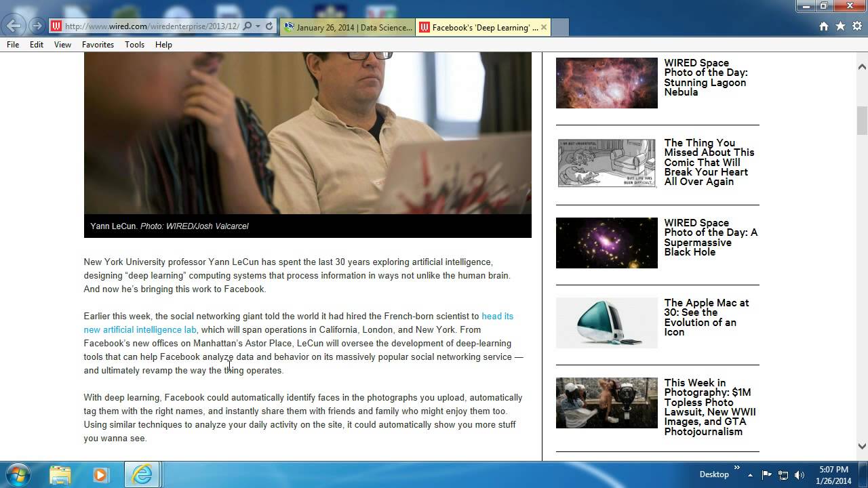The width and height of the screenshot is (868, 488).
Task: Open Windows Explorer from the taskbar
Action: pos(60,474)
